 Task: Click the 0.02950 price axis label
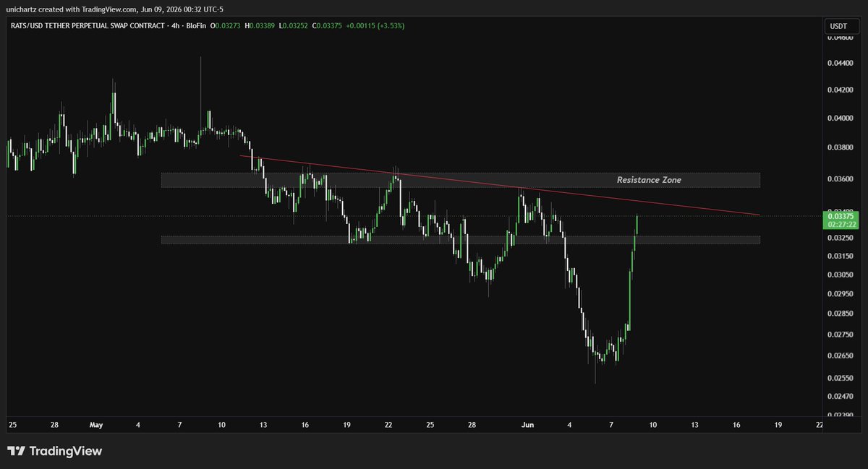tap(841, 293)
